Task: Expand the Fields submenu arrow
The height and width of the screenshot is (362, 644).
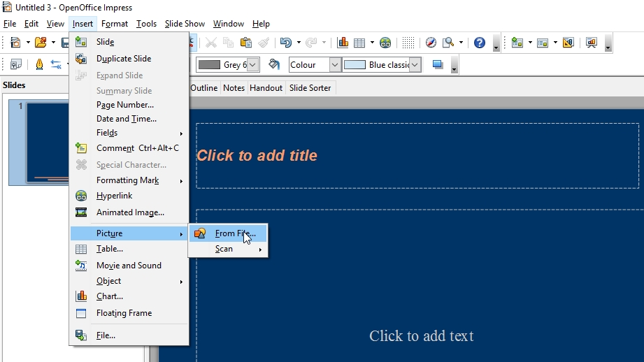Action: point(181,133)
